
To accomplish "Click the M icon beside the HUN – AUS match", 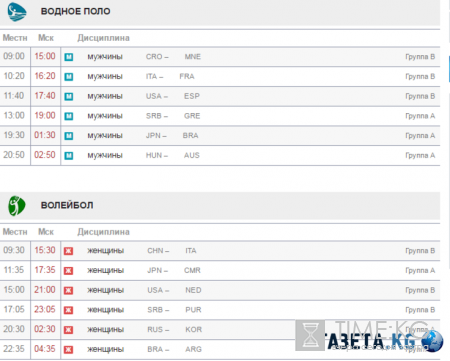I will [69, 156].
